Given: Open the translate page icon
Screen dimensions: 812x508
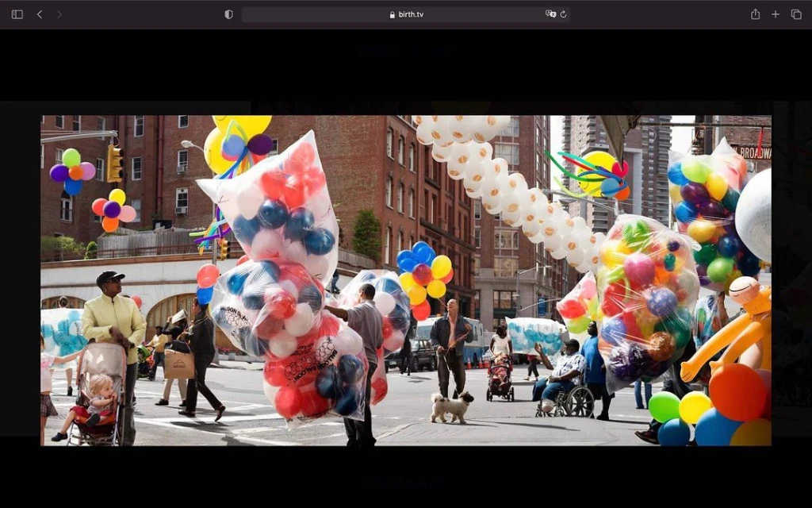Looking at the screenshot, I should click(x=550, y=14).
